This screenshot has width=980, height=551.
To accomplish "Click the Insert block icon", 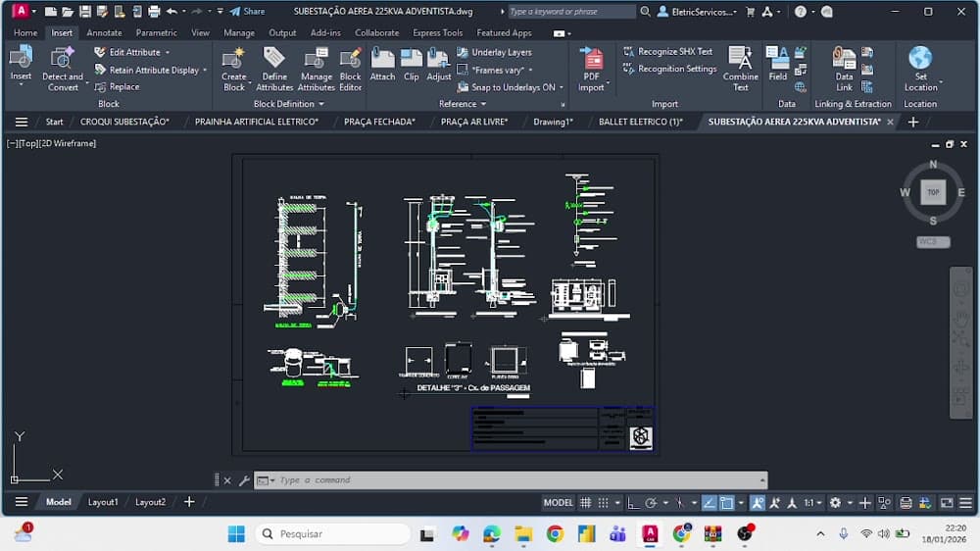I will coord(21,58).
